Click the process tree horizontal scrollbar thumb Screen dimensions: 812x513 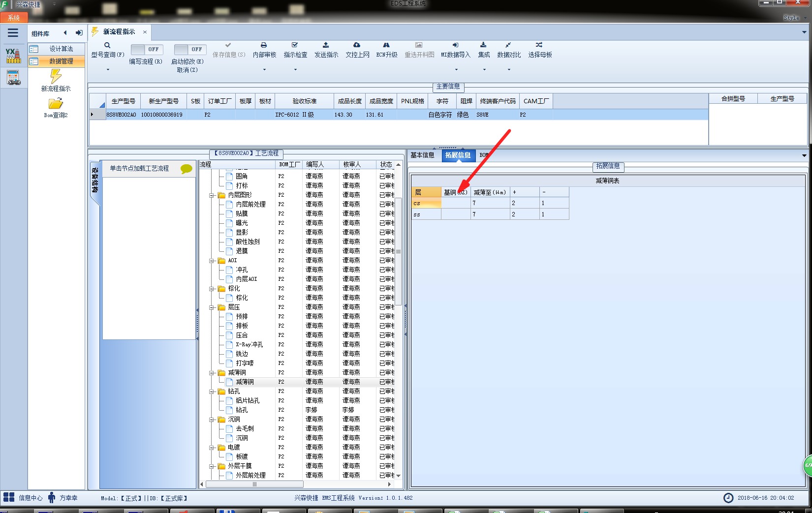pos(254,484)
